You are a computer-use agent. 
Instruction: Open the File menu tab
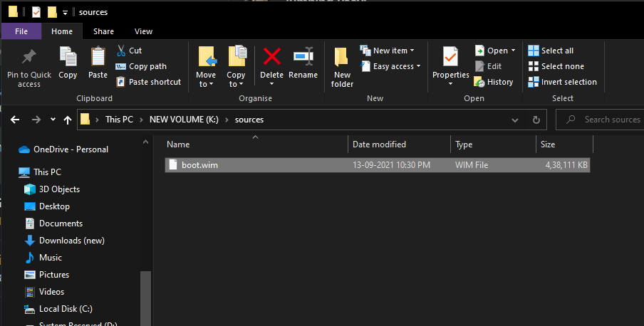click(21, 31)
